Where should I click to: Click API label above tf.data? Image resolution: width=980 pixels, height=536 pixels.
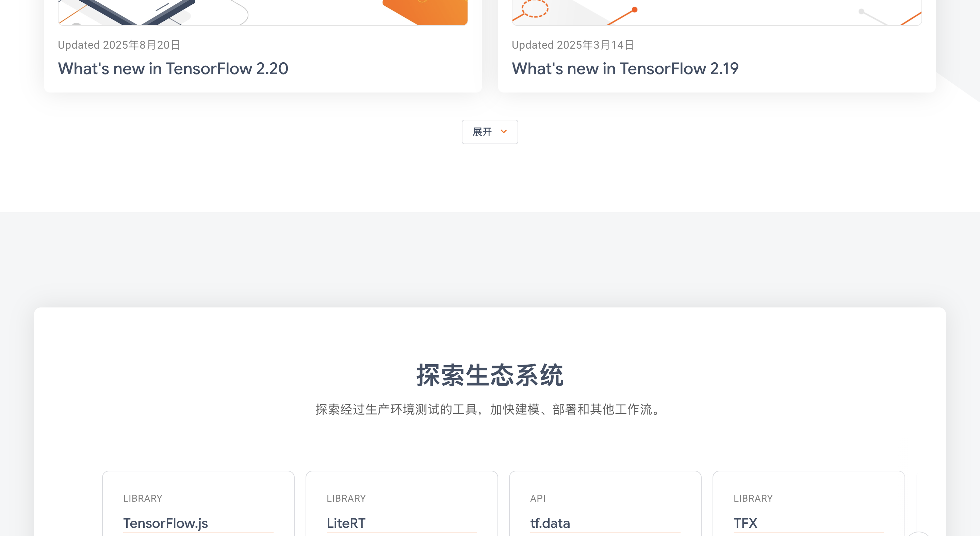(538, 498)
